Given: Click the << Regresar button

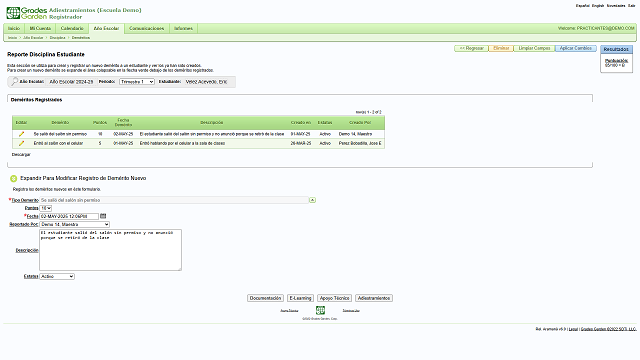Looking at the screenshot, I should 471,48.
